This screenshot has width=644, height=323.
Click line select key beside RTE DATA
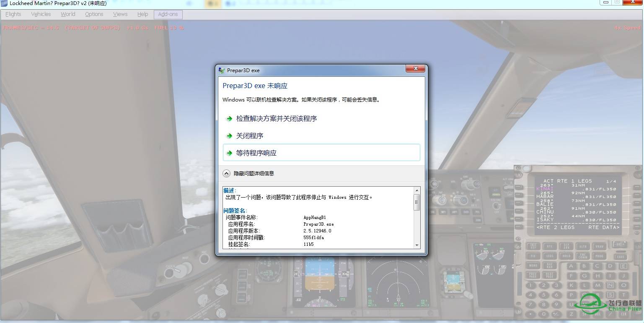(637, 227)
